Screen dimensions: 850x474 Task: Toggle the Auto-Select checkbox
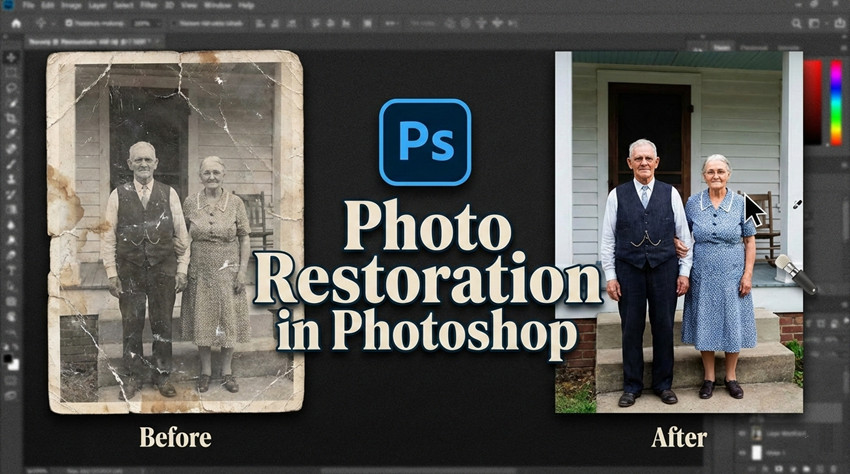69,23
